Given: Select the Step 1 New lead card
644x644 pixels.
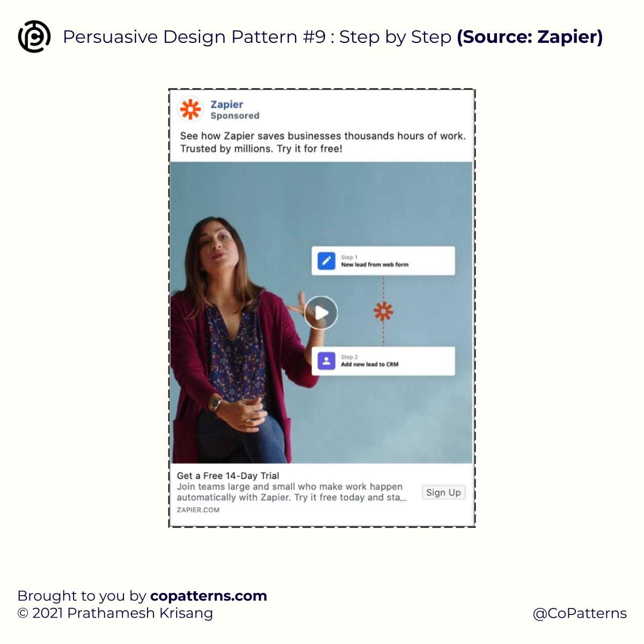Looking at the screenshot, I should click(x=383, y=261).
